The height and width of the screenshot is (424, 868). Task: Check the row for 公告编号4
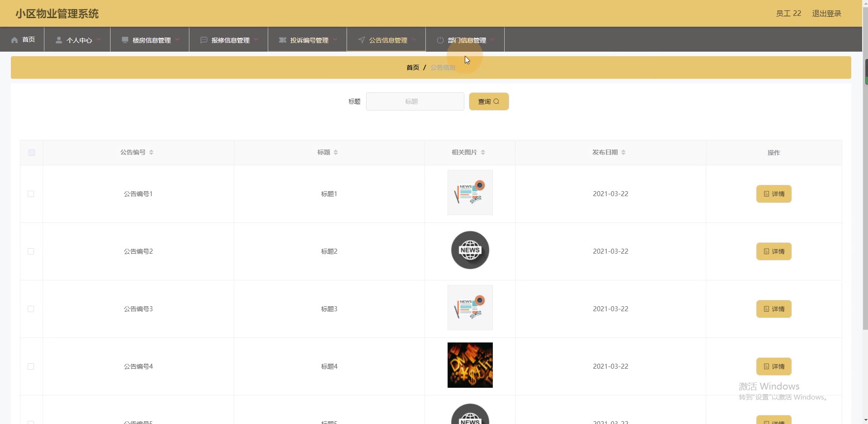(x=31, y=366)
